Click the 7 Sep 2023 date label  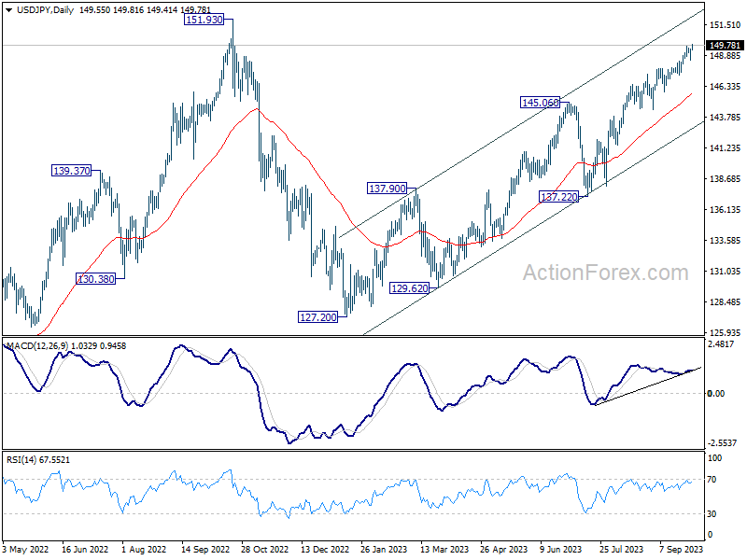pyautogui.click(x=682, y=549)
